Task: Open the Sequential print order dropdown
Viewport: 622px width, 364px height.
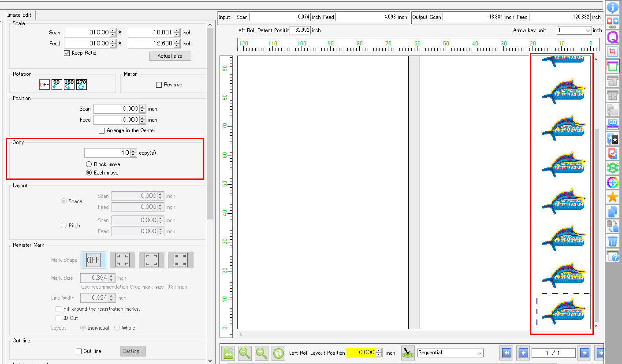Action: coord(450,353)
